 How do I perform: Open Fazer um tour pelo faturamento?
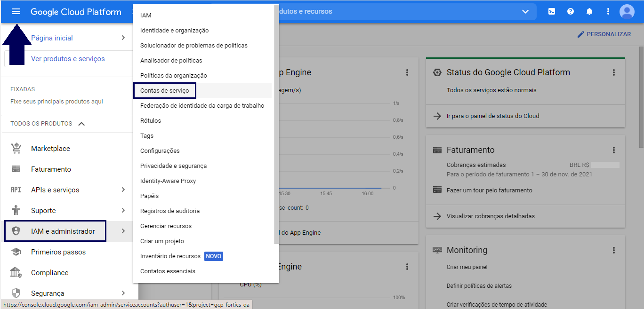[490, 190]
